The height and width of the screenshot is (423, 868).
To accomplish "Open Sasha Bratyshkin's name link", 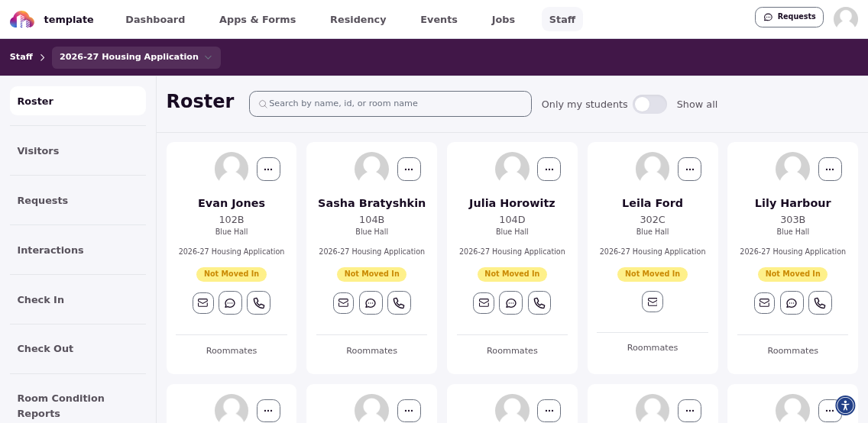I will [371, 203].
